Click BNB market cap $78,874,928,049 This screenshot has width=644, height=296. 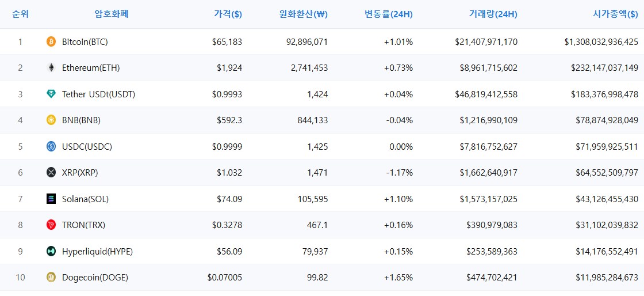tap(607, 120)
